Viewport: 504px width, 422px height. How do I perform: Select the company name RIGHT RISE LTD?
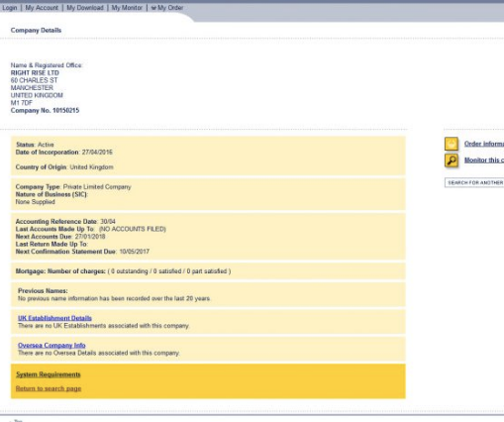pyautogui.click(x=35, y=73)
